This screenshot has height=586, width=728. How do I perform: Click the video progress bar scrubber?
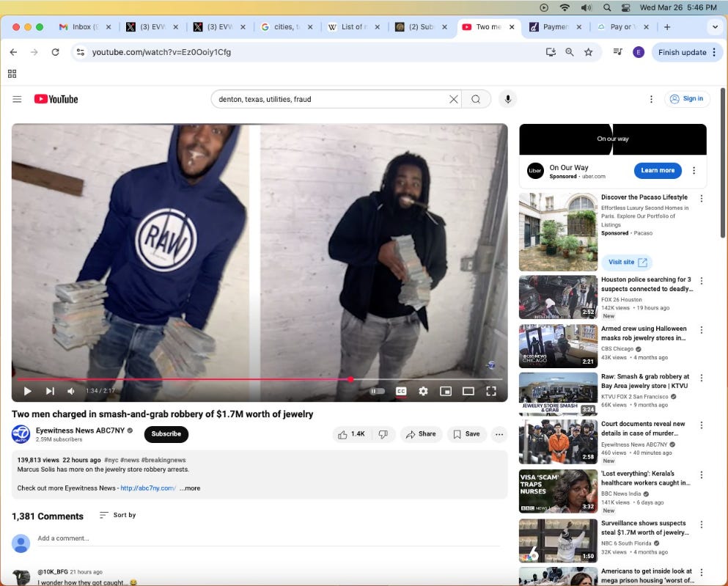point(350,379)
